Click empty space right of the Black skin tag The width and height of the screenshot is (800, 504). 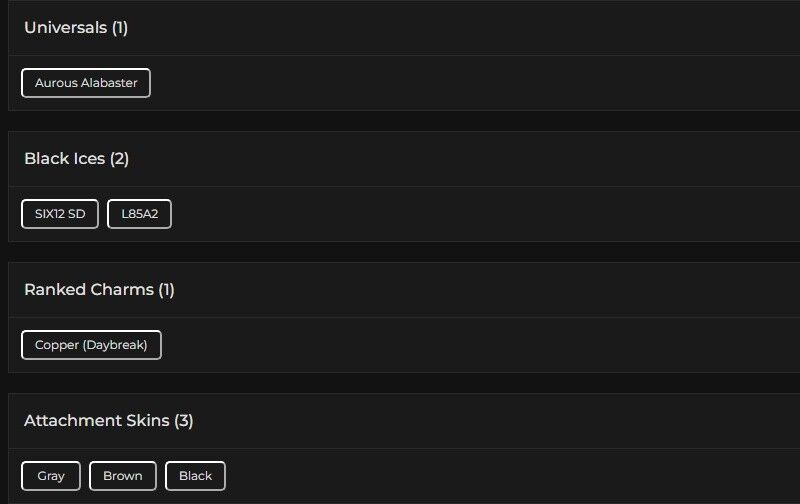[500, 476]
